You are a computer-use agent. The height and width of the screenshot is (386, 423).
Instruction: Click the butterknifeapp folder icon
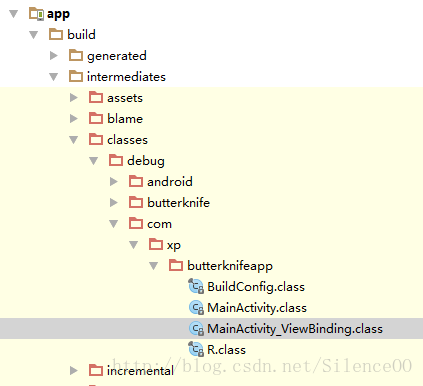(176, 265)
